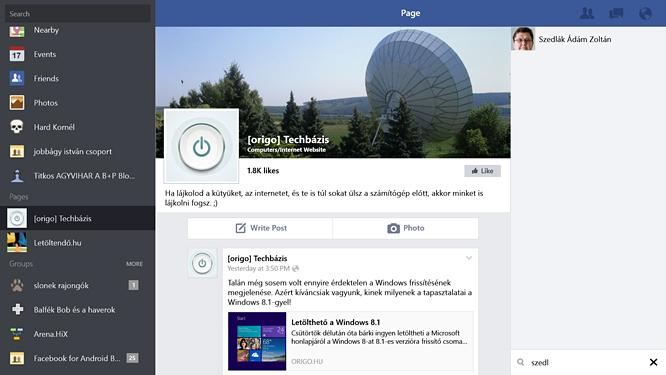The height and width of the screenshot is (375, 666).
Task: Open Events calendar icon in sidebar
Action: coord(17,54)
